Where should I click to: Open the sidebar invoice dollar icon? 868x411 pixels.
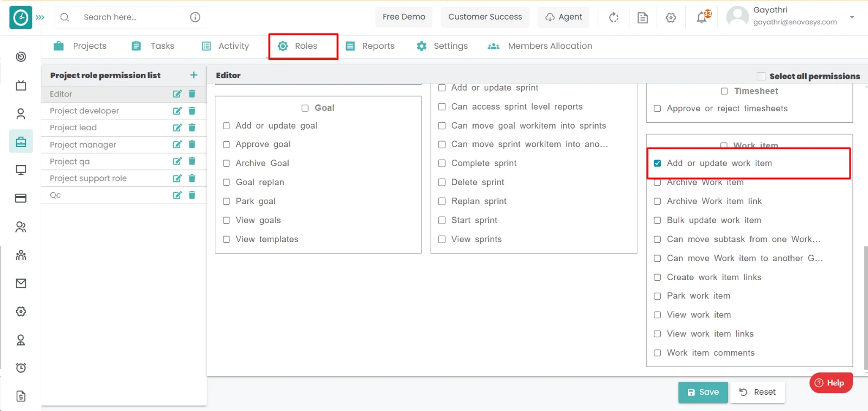[x=21, y=396]
